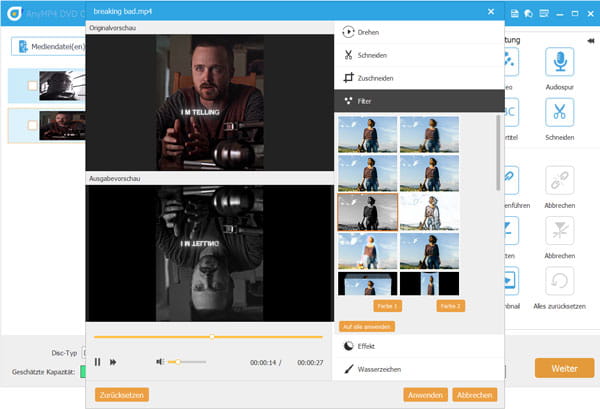600x409 pixels.
Task: Click the orange Weiter button
Action: point(564,368)
